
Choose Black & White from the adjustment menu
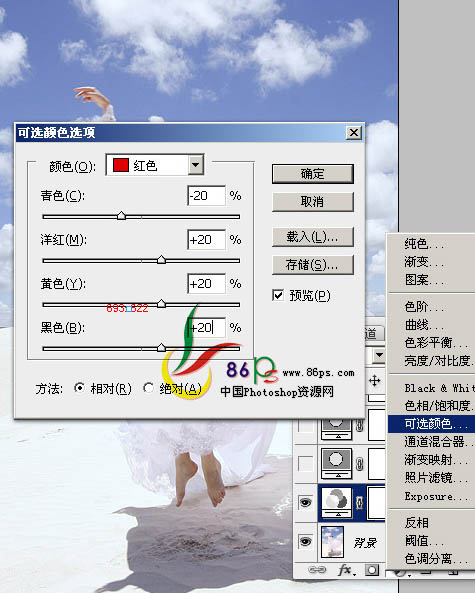click(432, 388)
